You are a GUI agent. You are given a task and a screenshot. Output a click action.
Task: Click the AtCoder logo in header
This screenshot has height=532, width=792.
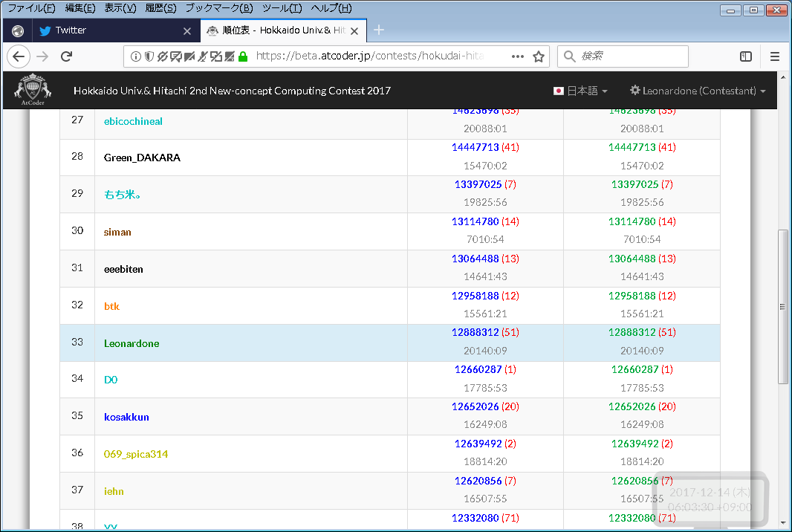point(33,90)
